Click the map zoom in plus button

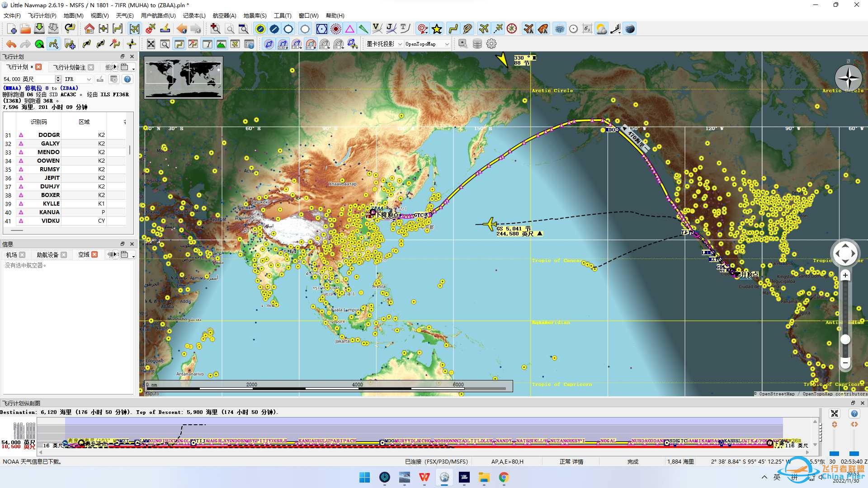[x=845, y=275]
